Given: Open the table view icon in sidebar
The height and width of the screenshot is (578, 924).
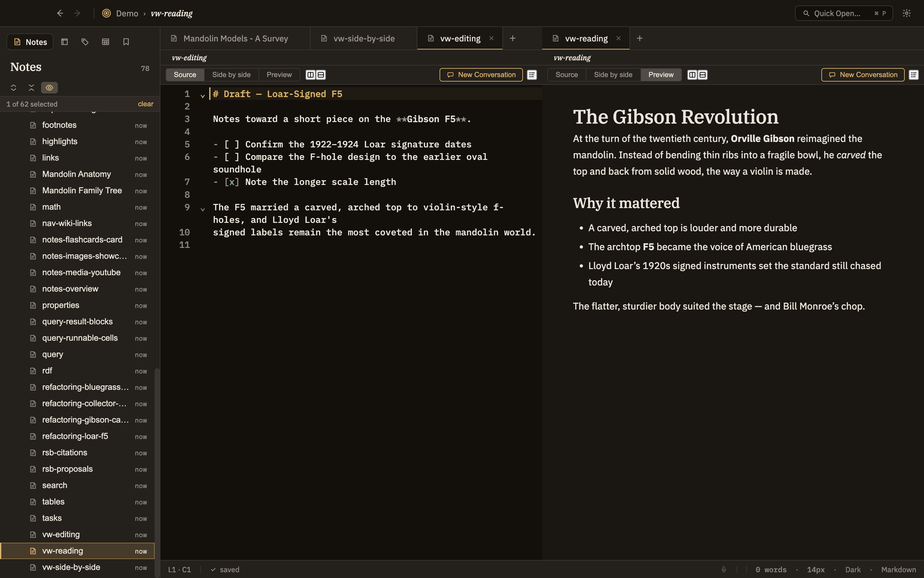Looking at the screenshot, I should [105, 42].
